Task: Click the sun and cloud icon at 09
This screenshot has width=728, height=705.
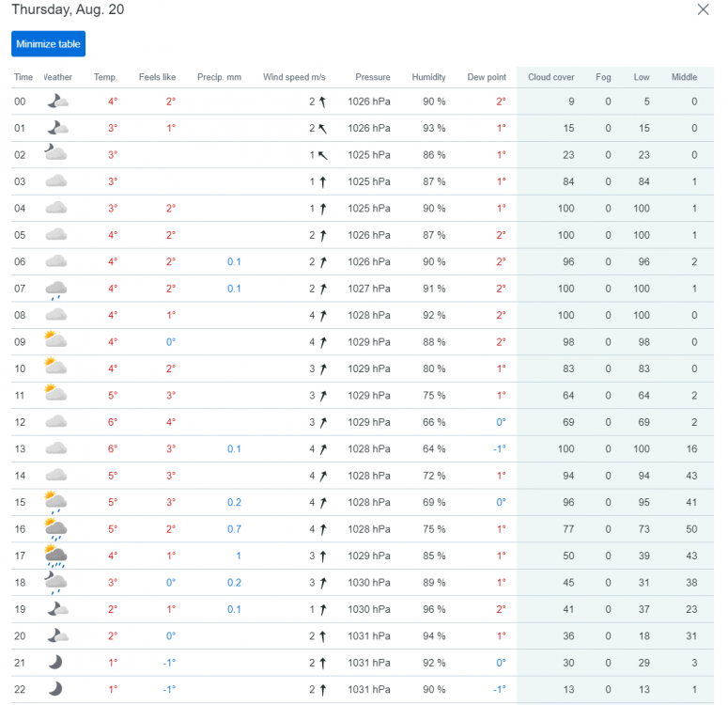Action: 55,341
